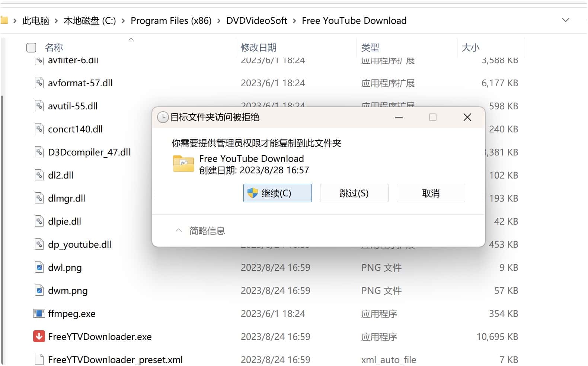Screen dimensions: 588x366
Task: Click the xml_auto_file type cell
Action: click(x=389, y=360)
